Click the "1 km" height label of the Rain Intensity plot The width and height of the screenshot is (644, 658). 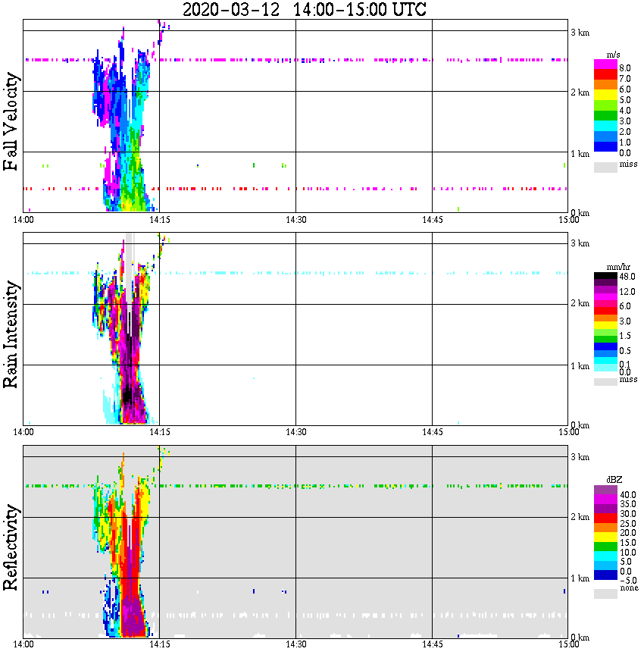pyautogui.click(x=580, y=366)
